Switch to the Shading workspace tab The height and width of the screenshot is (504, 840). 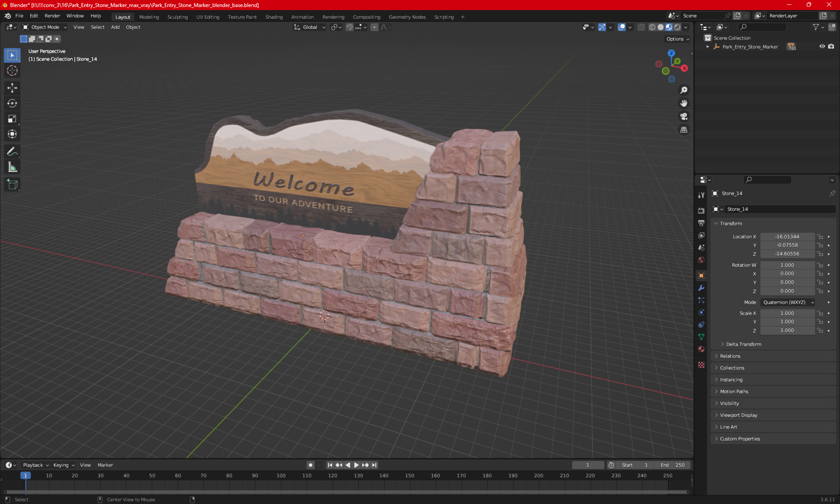coord(274,17)
